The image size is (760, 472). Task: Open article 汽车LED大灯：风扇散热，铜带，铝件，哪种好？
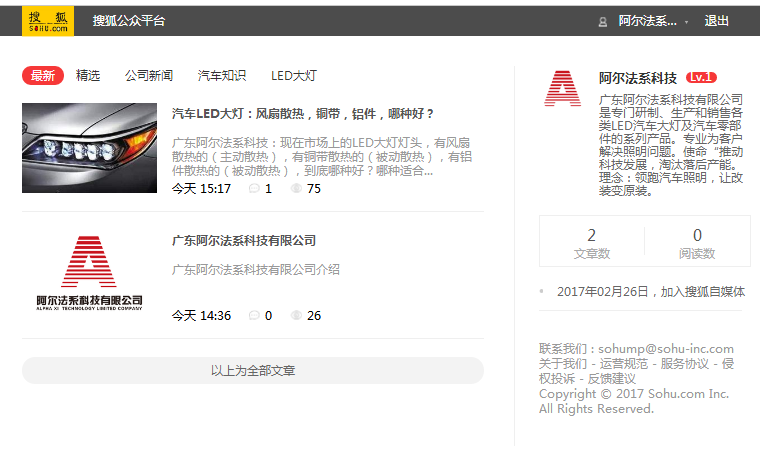coord(303,114)
